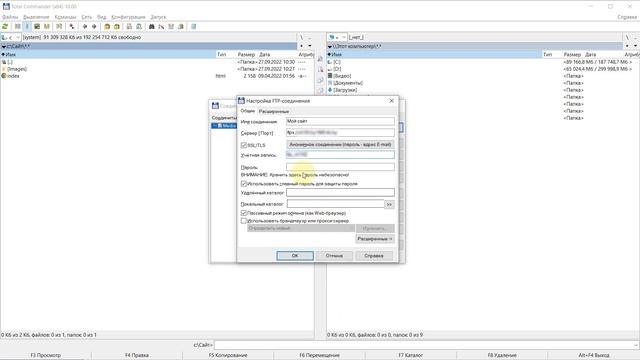Select the brief view toolbar icon

coord(18,27)
